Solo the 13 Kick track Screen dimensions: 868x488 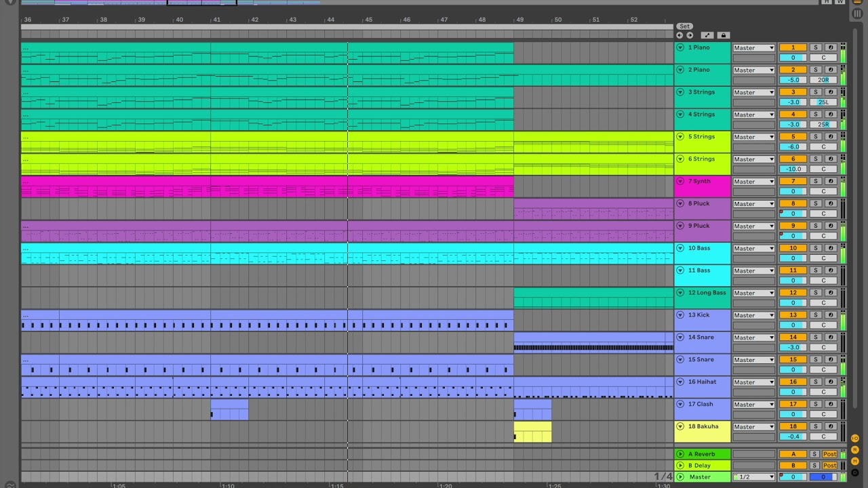tap(815, 315)
